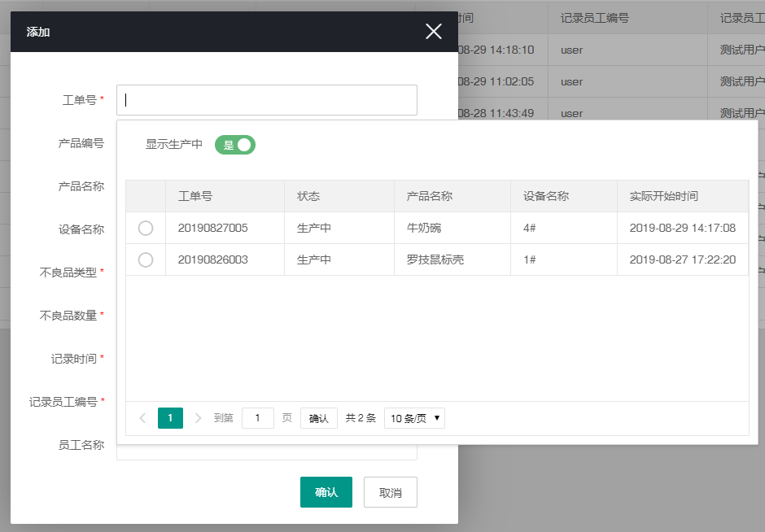Go to previous page with left chevron
Image resolution: width=765 pixels, height=532 pixels.
(x=143, y=417)
